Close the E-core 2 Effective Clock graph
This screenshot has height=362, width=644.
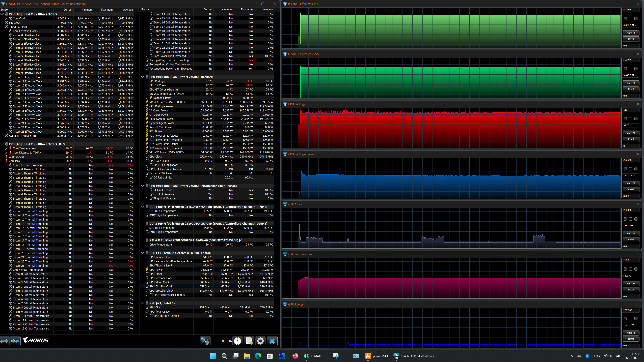(x=638, y=54)
